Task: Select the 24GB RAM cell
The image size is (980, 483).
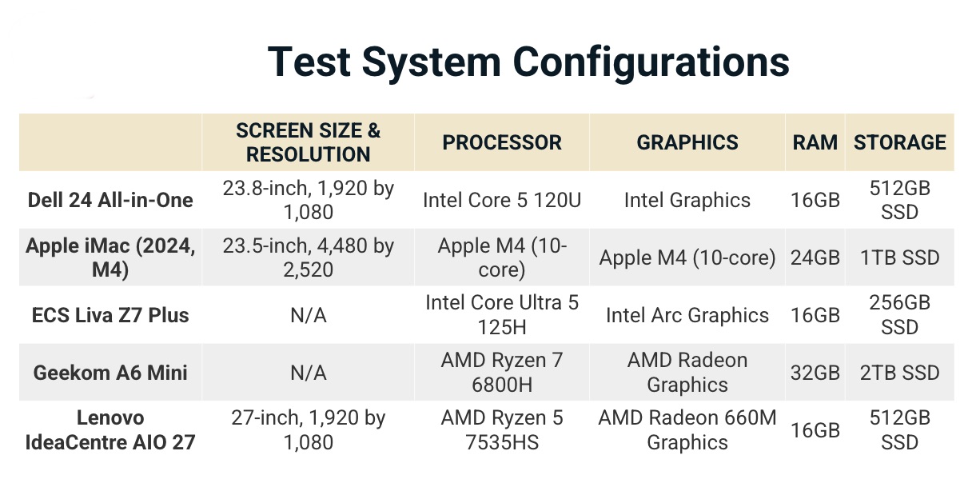Action: (x=815, y=257)
